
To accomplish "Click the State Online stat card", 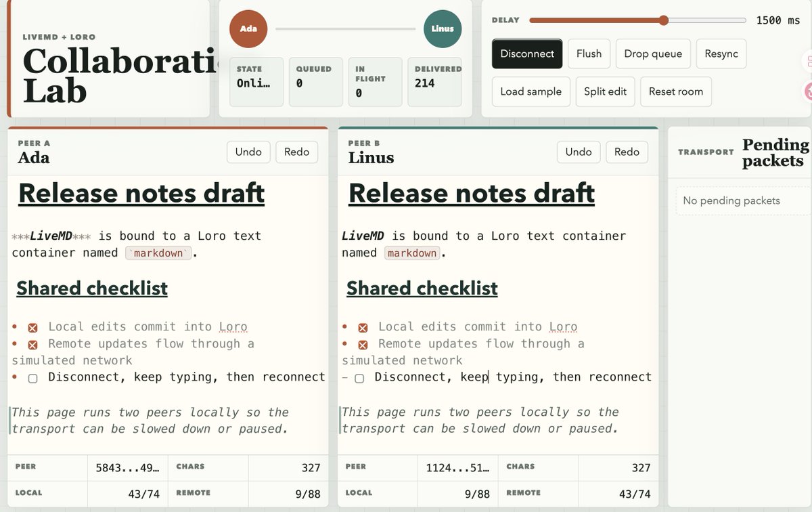I will tap(256, 82).
